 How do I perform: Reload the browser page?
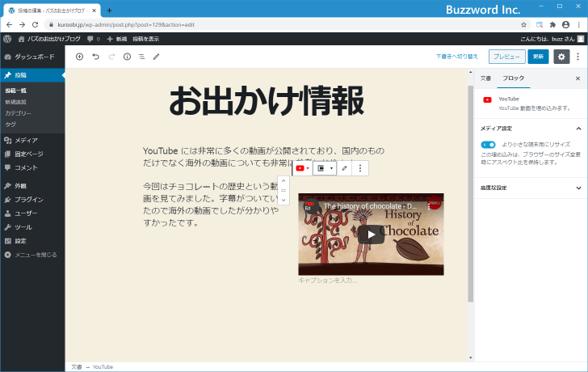(x=36, y=25)
